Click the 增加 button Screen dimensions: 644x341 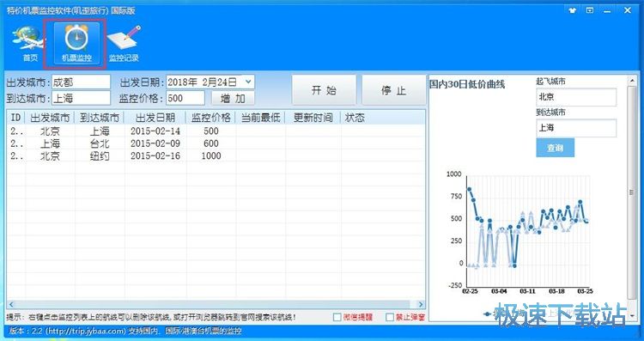[233, 98]
